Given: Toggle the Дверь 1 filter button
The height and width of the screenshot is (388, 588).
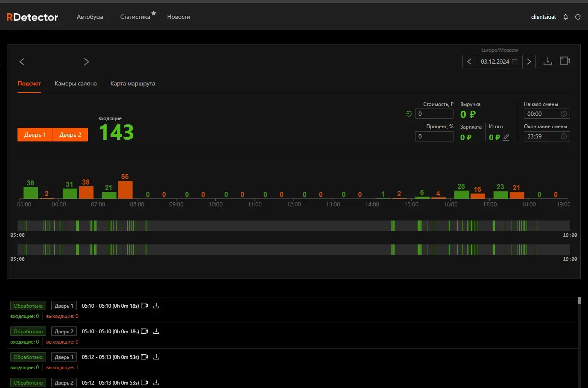Looking at the screenshot, I should pyautogui.click(x=35, y=135).
